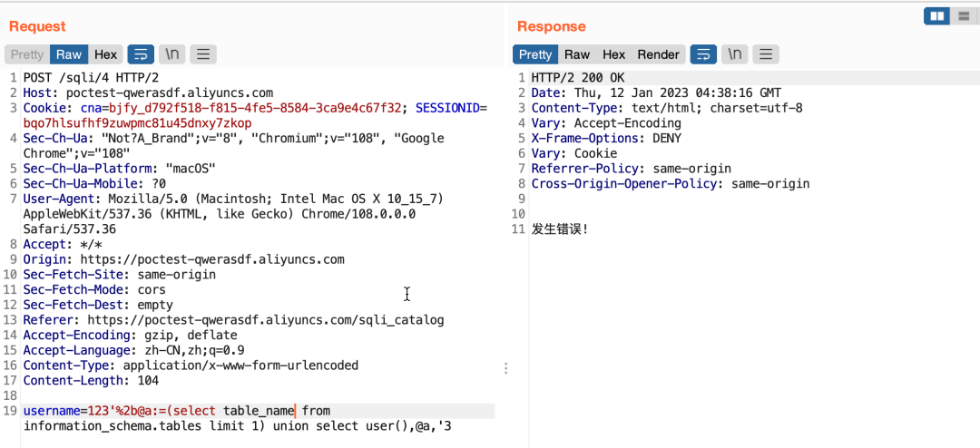Click Vary Cookie response line
Screen dimensions: 980x448
pyautogui.click(x=573, y=153)
